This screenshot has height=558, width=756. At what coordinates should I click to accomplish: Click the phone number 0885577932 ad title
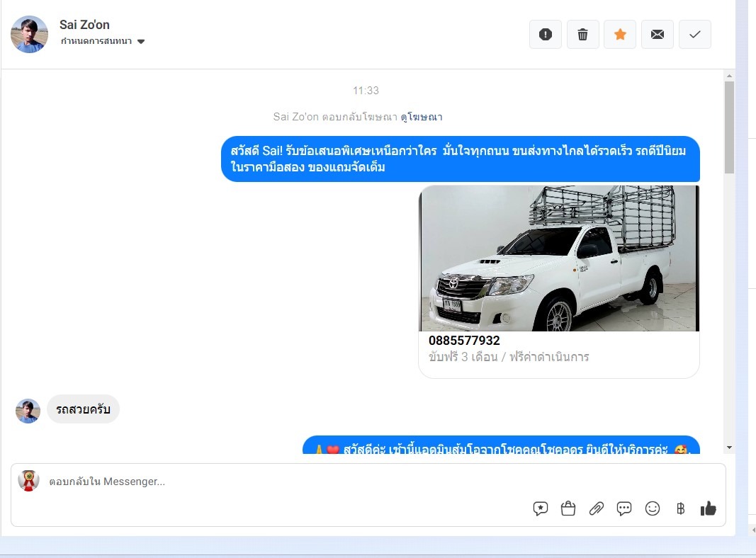tap(464, 341)
